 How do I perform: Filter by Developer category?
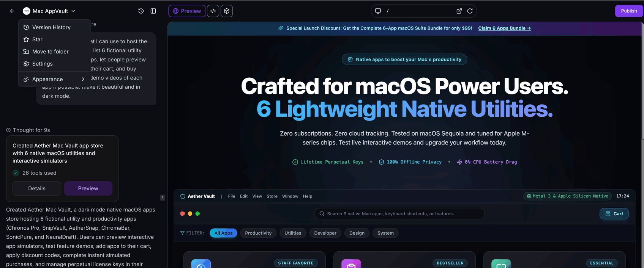325,233
